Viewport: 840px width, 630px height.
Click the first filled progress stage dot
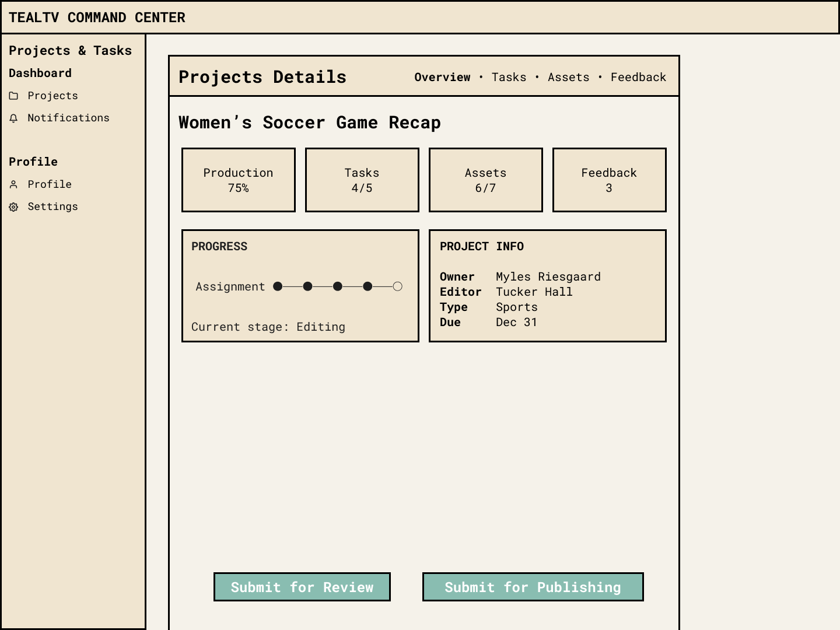tap(278, 286)
